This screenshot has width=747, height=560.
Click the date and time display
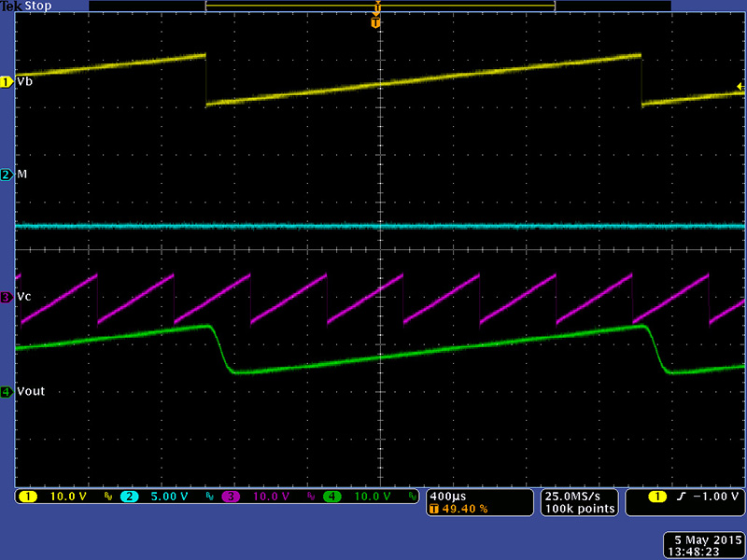pos(702,545)
